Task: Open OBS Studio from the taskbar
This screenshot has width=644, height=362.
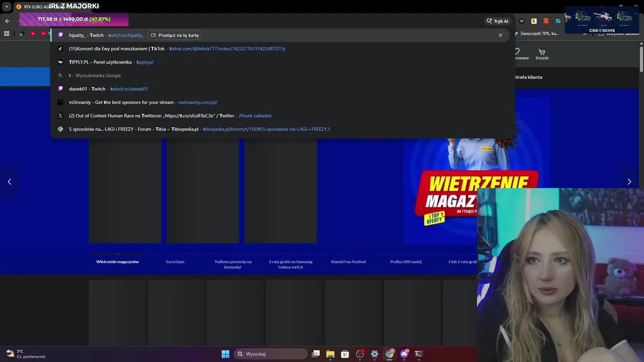Action: [x=360, y=354]
